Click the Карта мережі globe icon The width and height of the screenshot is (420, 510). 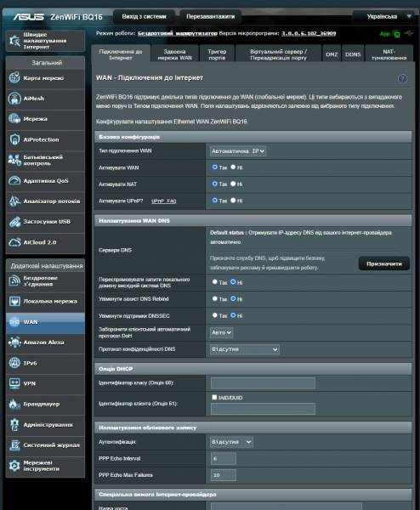coord(14,77)
